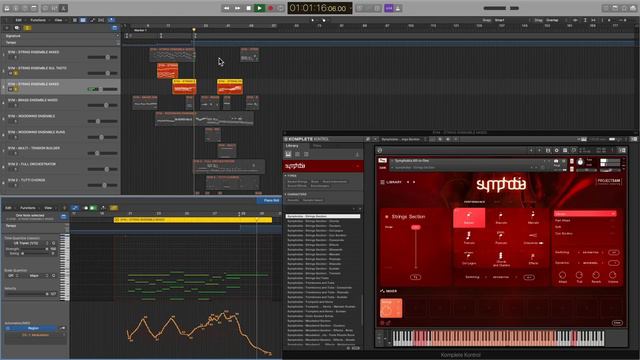Open Piano Roll Functions menu
The image size is (640, 360).
tap(28, 208)
